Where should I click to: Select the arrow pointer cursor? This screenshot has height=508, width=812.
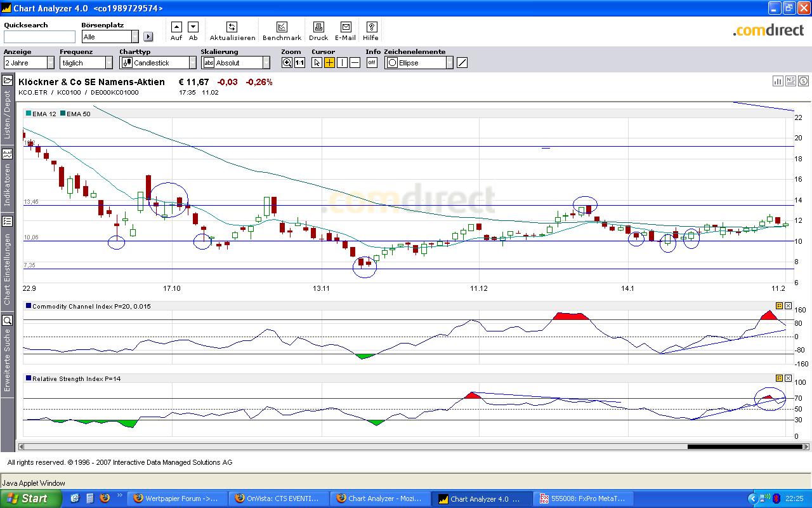(x=317, y=62)
